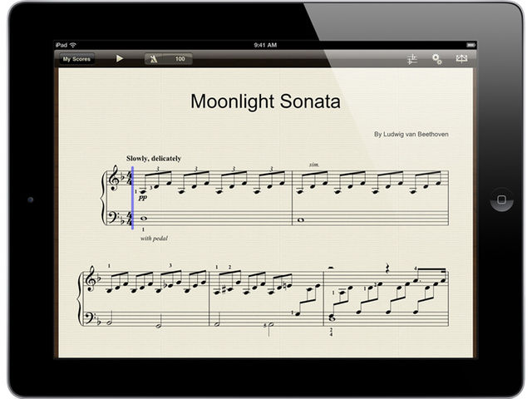The width and height of the screenshot is (532, 399).
Task: Tap the bass clef on first system
Action: click(x=113, y=217)
